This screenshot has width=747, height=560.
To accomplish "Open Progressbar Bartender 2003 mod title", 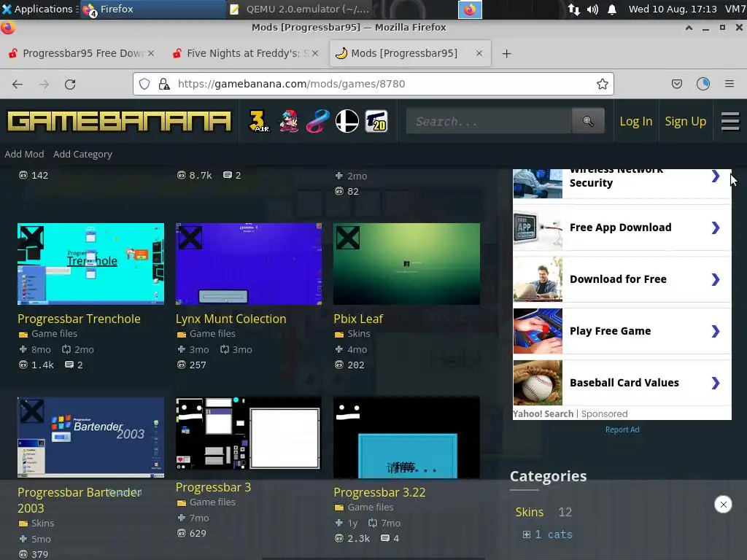I will pyautogui.click(x=79, y=500).
